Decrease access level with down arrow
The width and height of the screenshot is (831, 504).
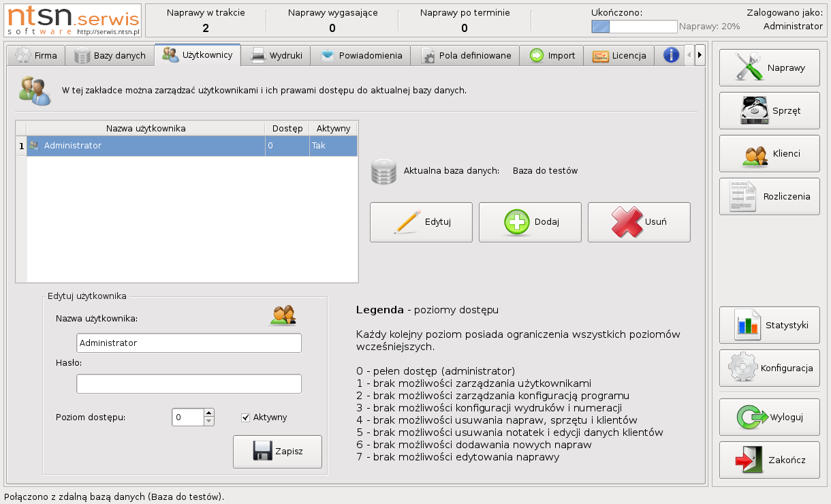click(x=209, y=422)
